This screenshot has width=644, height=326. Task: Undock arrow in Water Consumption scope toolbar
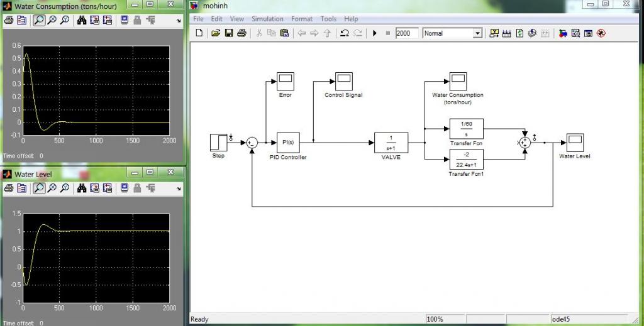[179, 21]
